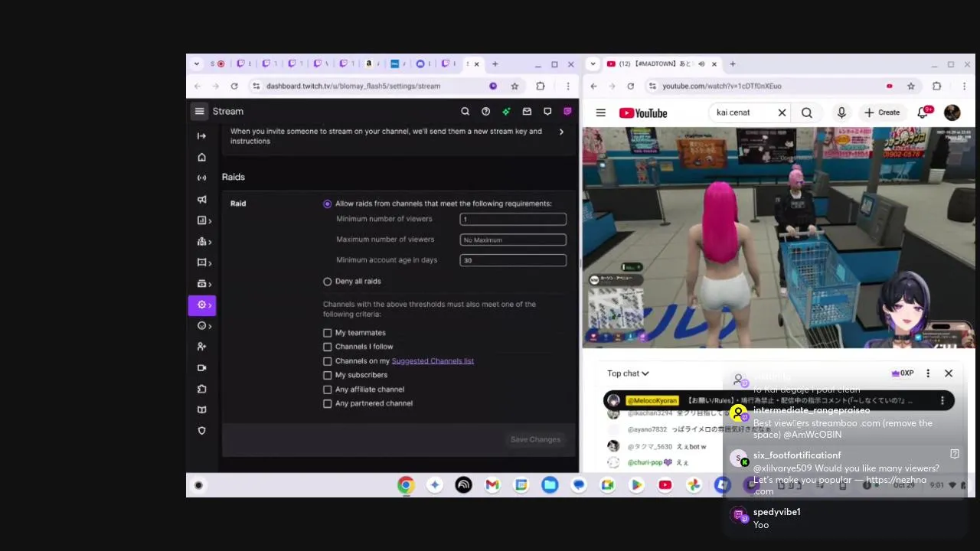Open the 'Suggested Channels list' link
The width and height of the screenshot is (980, 551).
coord(433,361)
